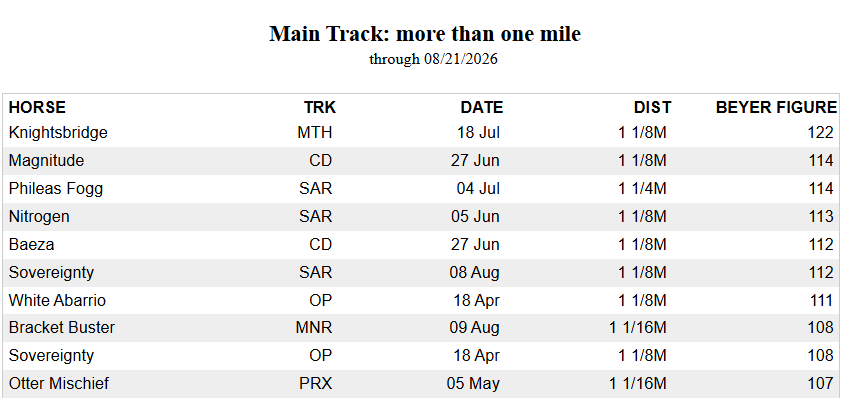The image size is (848, 398).
Task: Click the 1 1/4M distance value
Action: [642, 188]
